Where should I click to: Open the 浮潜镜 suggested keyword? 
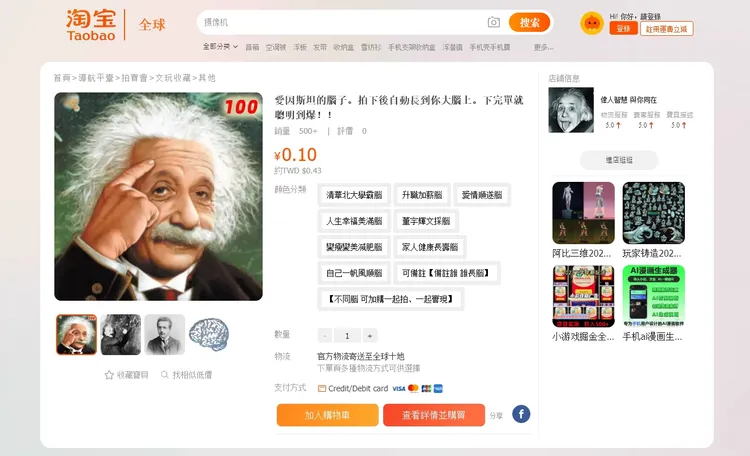[452, 47]
